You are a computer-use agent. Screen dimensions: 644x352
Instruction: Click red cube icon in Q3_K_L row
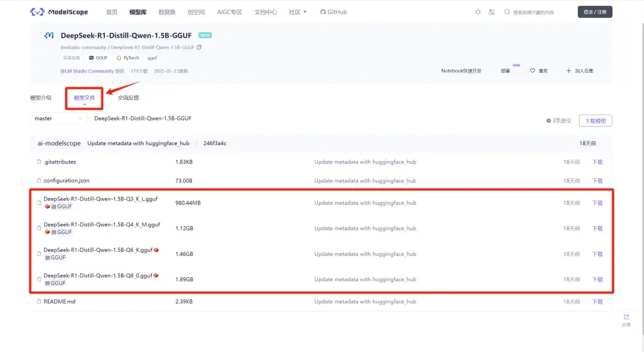(x=47, y=206)
